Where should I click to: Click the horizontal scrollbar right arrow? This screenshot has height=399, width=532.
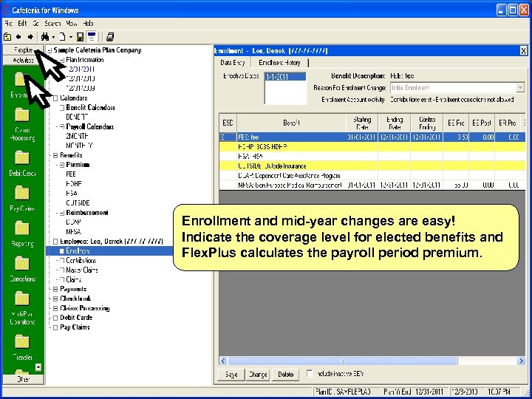coord(522,361)
